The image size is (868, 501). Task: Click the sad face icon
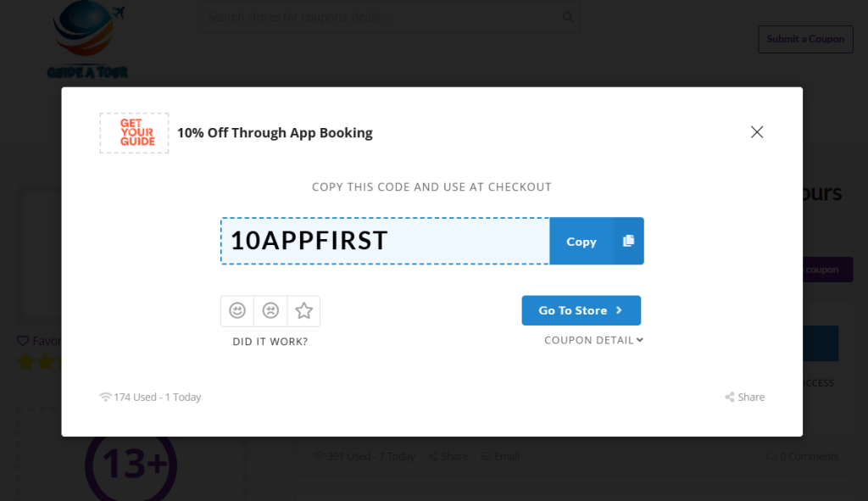270,310
